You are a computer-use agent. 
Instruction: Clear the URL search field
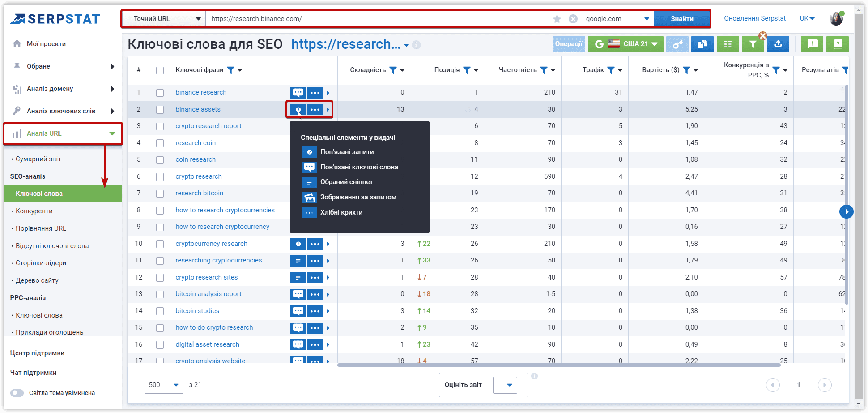coord(573,19)
